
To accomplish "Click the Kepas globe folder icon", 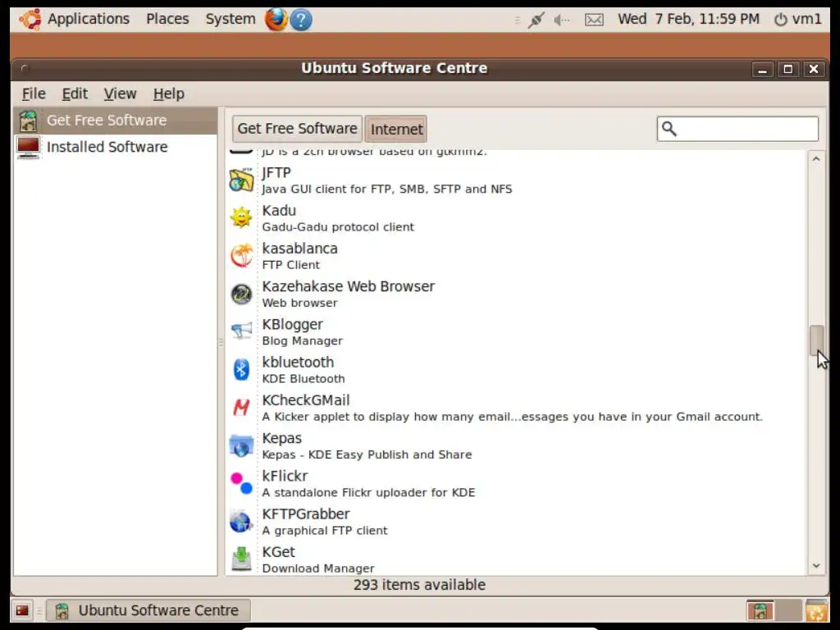I will tap(241, 445).
